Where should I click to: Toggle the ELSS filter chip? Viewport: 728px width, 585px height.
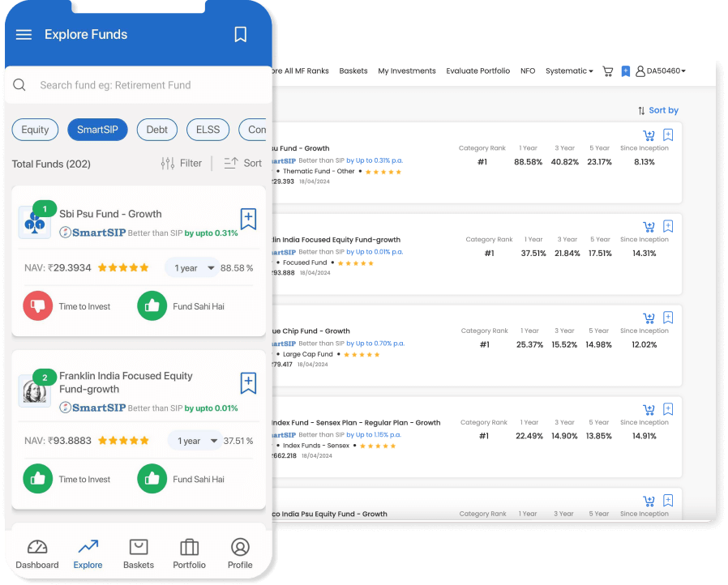click(x=208, y=130)
